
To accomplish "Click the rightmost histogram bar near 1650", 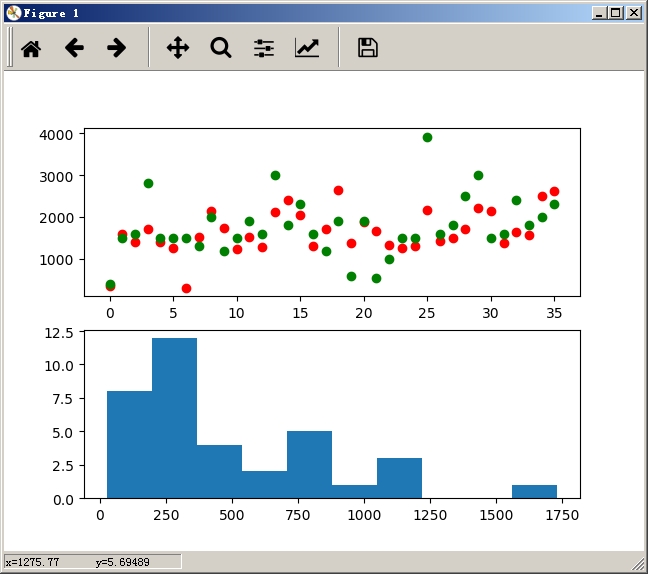I will click(x=534, y=492).
